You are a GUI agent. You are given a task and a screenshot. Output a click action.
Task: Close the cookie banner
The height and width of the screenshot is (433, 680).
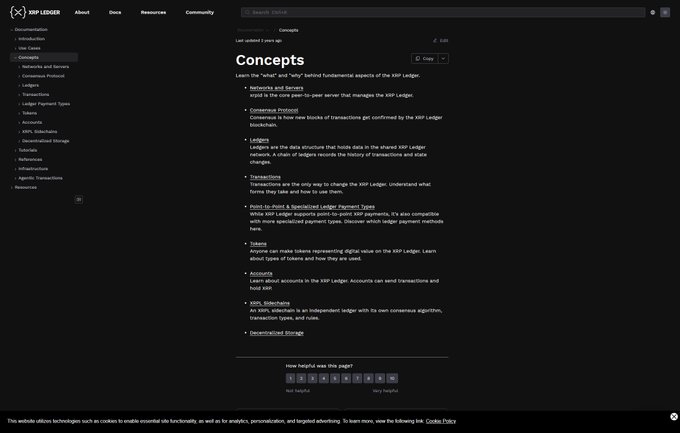673,417
